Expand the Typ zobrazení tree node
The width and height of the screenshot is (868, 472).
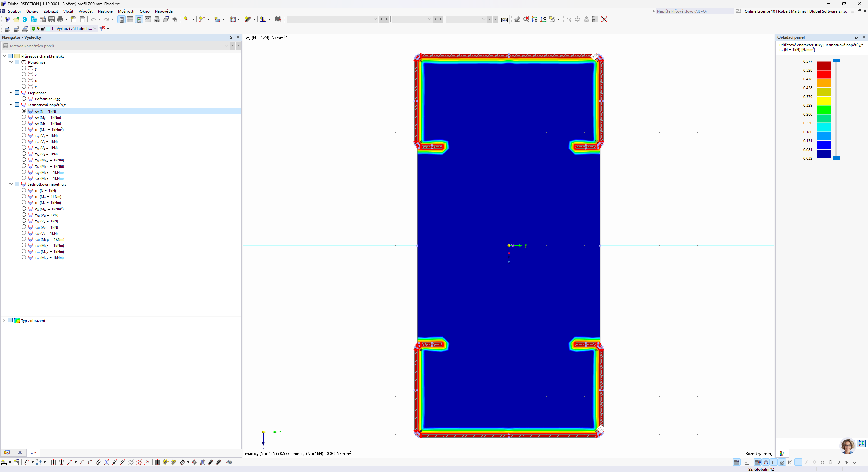pyautogui.click(x=4, y=320)
